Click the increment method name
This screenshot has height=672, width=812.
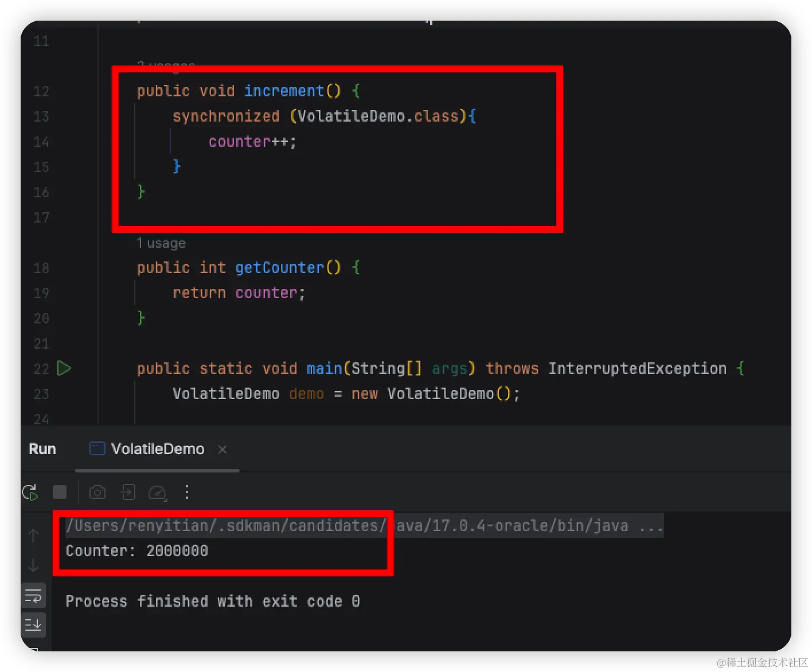284,91
